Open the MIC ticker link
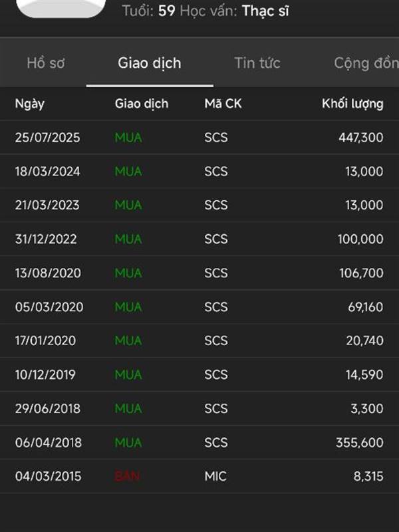This screenshot has width=399, height=532. point(215,476)
